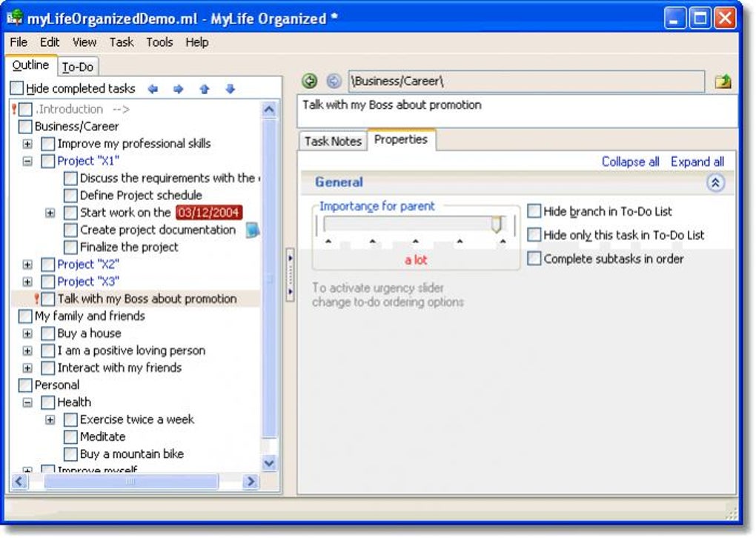Select the Properties tab
This screenshot has width=756, height=538.
coord(401,140)
